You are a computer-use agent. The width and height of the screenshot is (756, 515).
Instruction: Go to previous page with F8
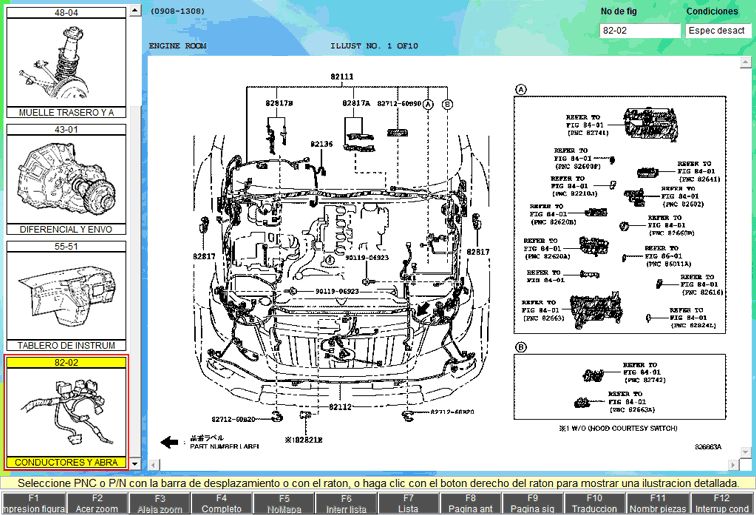470,503
